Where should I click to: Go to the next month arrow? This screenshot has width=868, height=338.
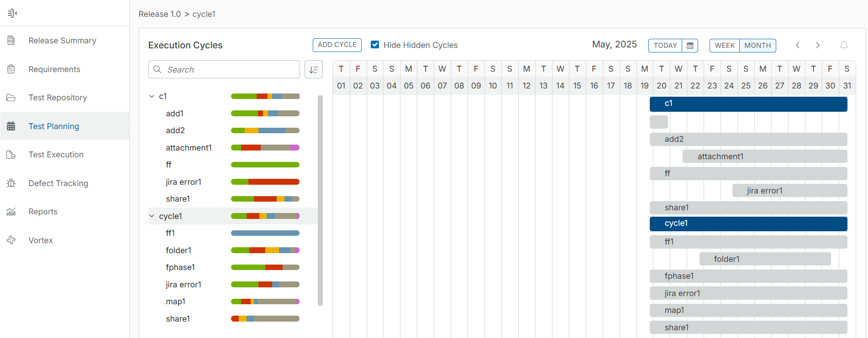(818, 45)
